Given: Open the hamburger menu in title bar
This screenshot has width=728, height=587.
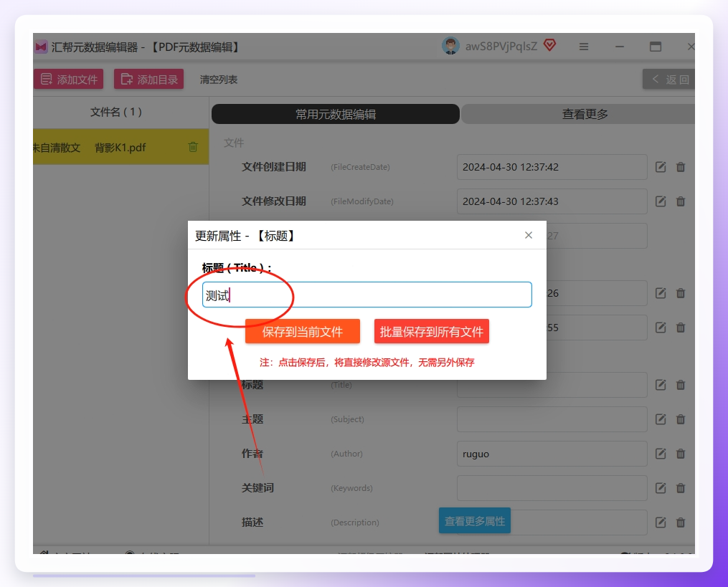Looking at the screenshot, I should pos(584,47).
